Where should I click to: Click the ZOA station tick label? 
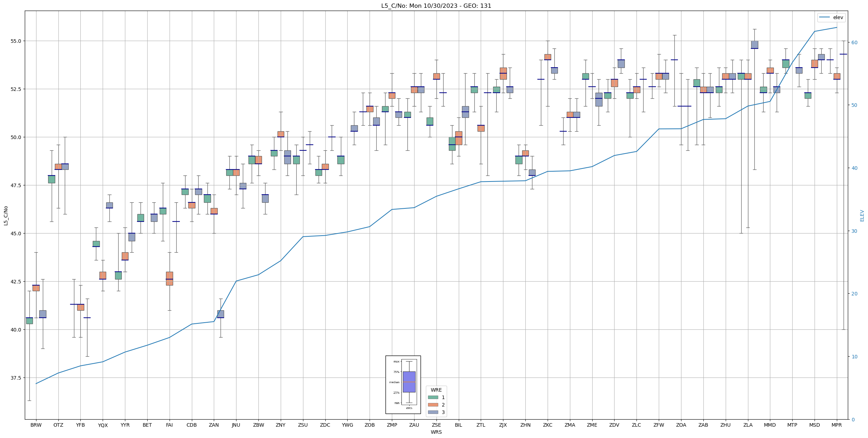(681, 425)
